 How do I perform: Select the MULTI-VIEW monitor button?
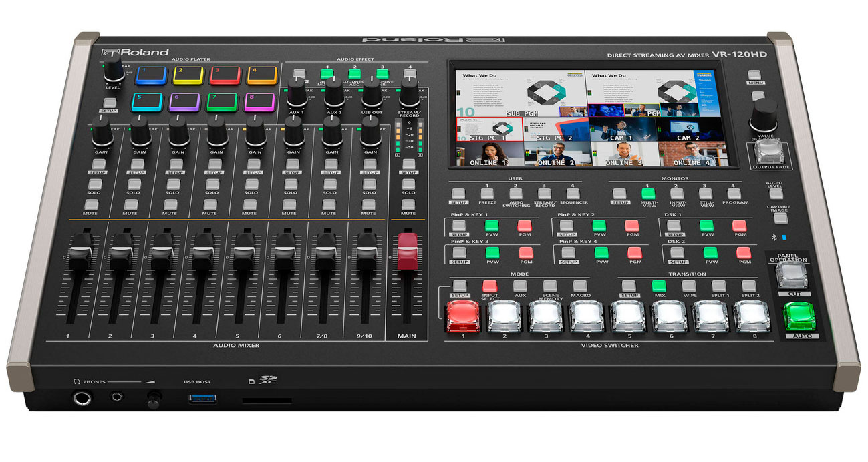(x=647, y=193)
